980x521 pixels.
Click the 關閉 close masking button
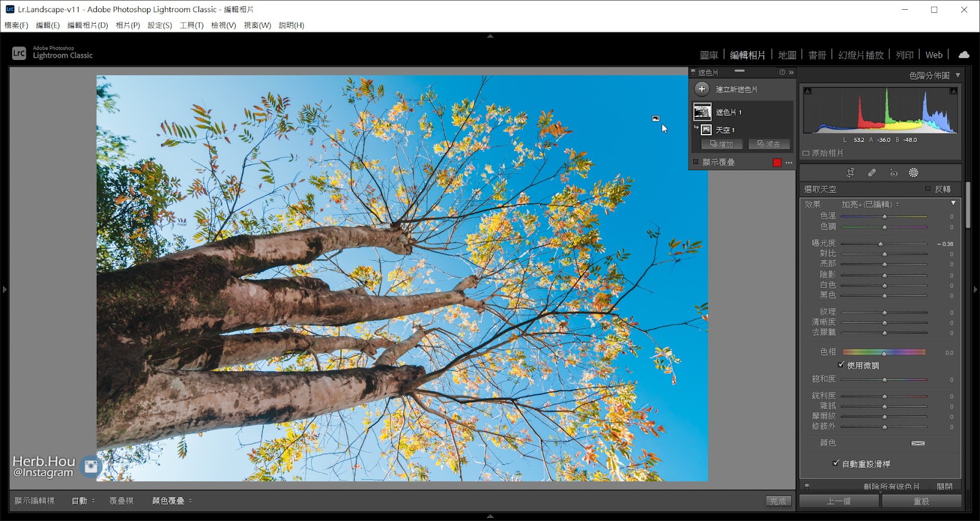click(x=944, y=487)
